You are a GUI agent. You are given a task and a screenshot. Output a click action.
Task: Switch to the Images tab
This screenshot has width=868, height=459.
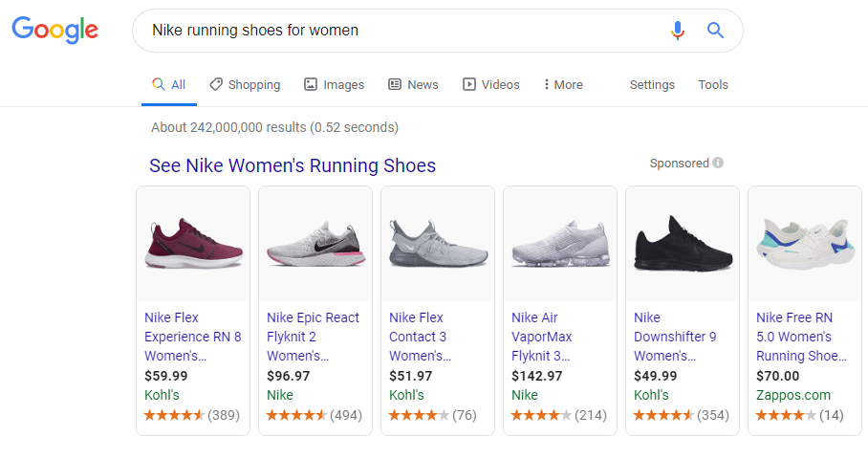pyautogui.click(x=334, y=85)
